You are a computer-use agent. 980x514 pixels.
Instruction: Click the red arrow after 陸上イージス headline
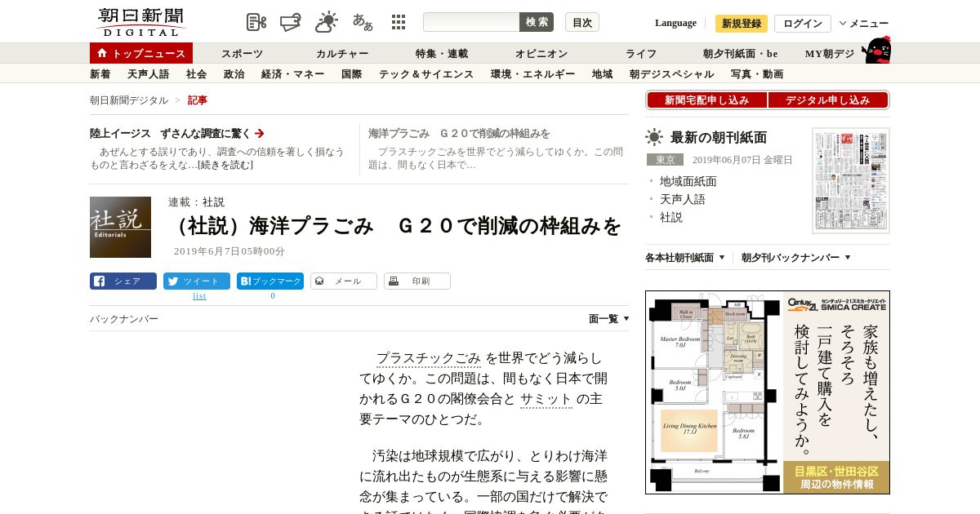[x=260, y=134]
